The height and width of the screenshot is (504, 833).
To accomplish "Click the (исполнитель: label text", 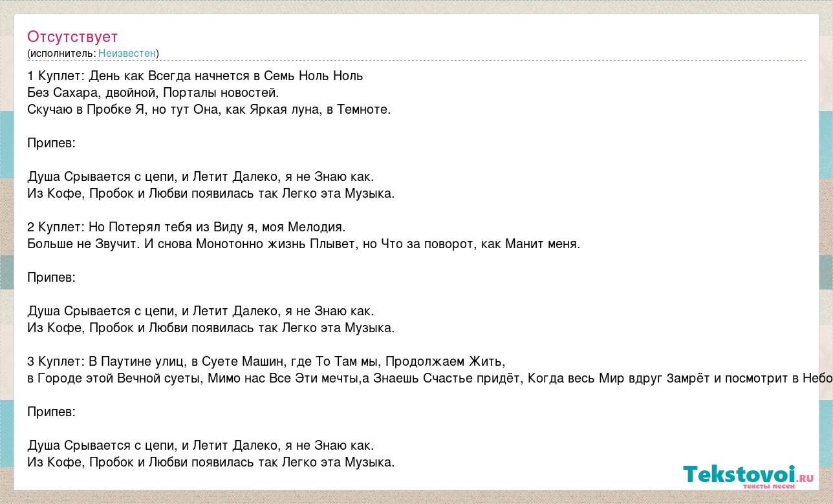I will click(61, 53).
